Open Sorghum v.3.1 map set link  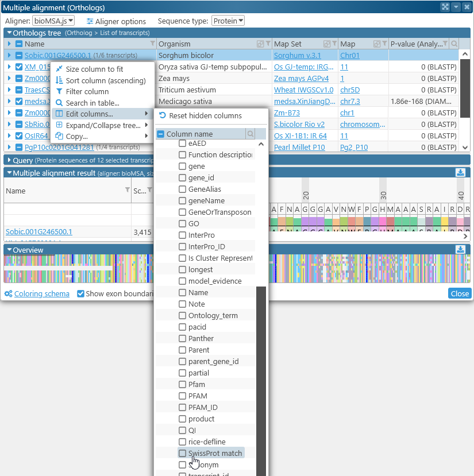[296, 56]
